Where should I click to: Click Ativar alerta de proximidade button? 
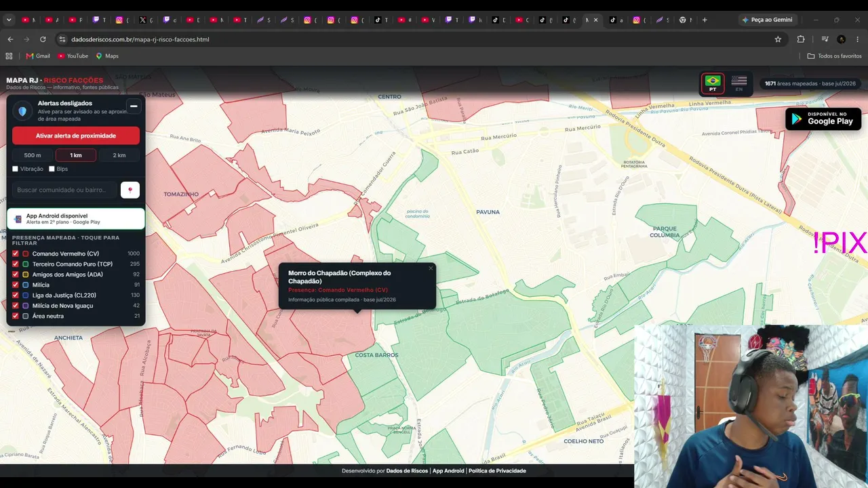click(76, 136)
